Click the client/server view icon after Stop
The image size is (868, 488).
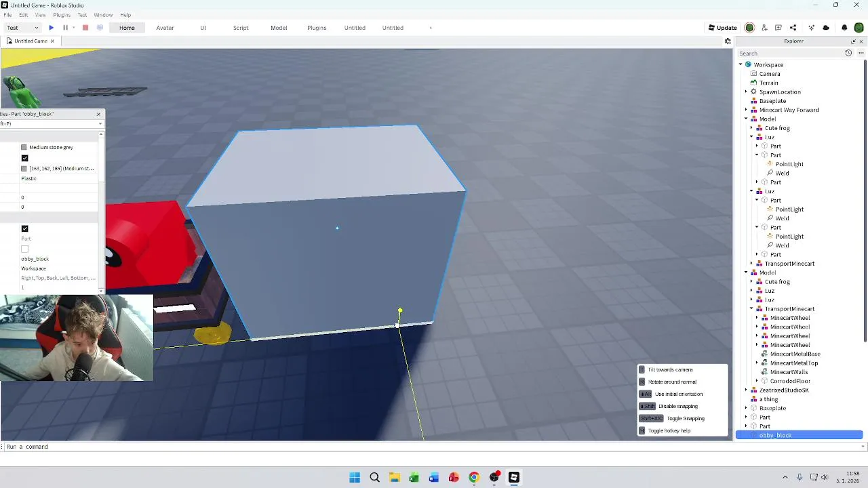100,28
